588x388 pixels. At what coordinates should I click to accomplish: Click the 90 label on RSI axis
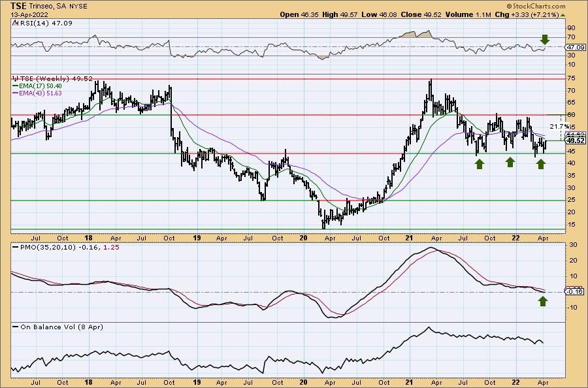[571, 27]
